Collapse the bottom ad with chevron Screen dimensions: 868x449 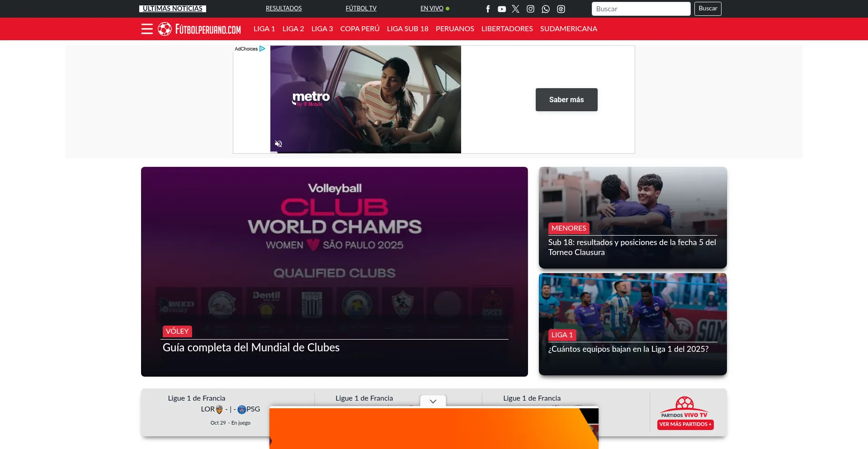[x=433, y=401]
